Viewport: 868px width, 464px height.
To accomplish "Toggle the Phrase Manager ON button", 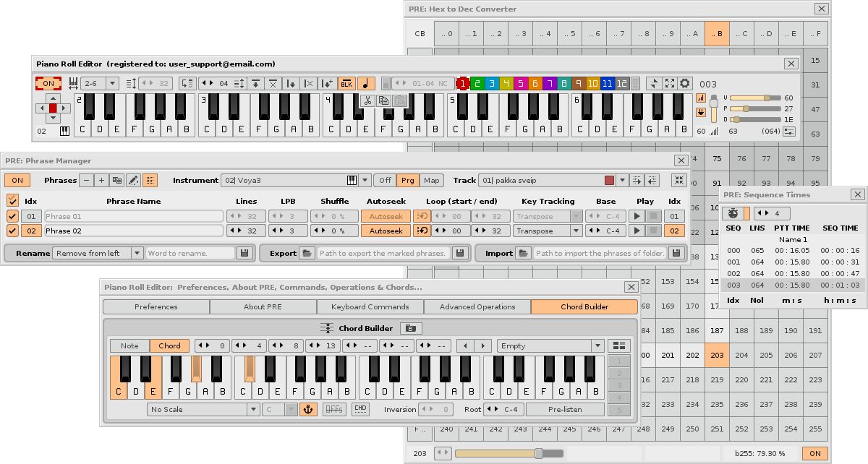I will coord(17,180).
